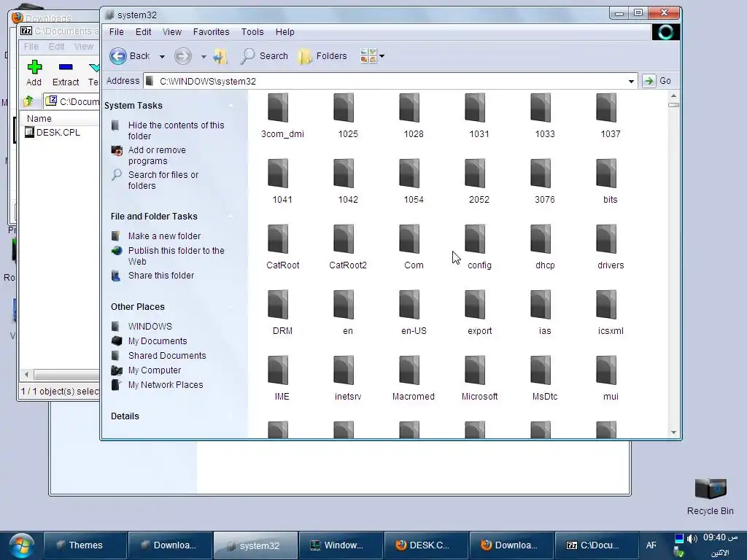Switch to DESK.C... Firefox taskbar button
747x560 pixels.
click(x=426, y=545)
